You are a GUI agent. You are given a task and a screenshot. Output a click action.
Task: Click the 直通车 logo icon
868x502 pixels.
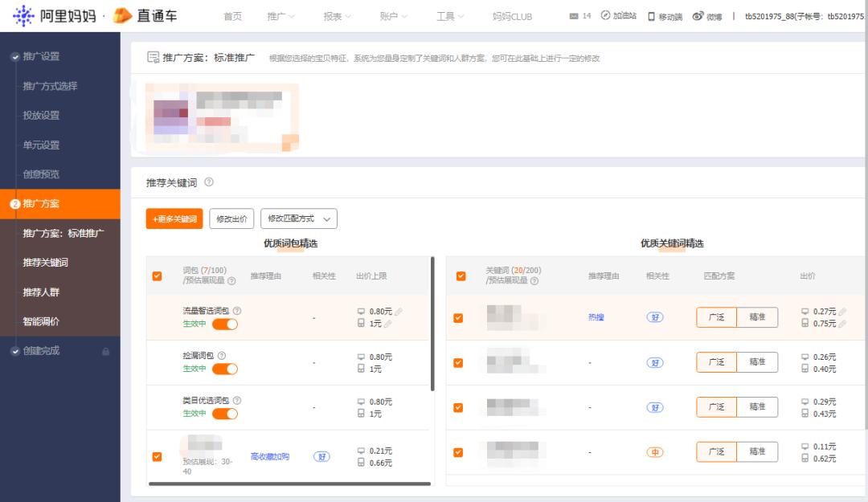pos(122,14)
